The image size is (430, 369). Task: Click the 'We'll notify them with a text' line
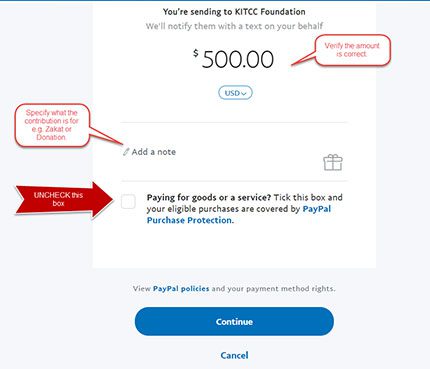coord(234,26)
